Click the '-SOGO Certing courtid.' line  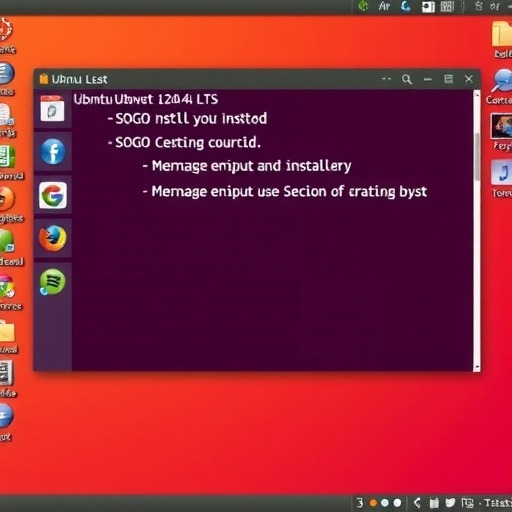pos(184,143)
